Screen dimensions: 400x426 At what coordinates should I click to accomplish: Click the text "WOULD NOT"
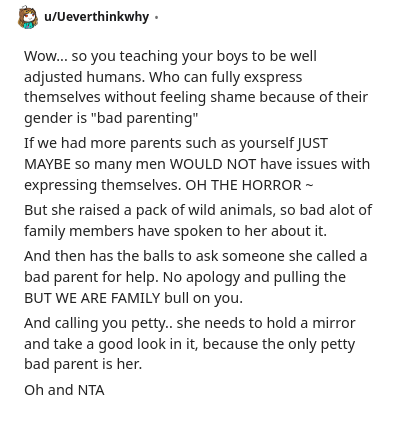point(213,164)
